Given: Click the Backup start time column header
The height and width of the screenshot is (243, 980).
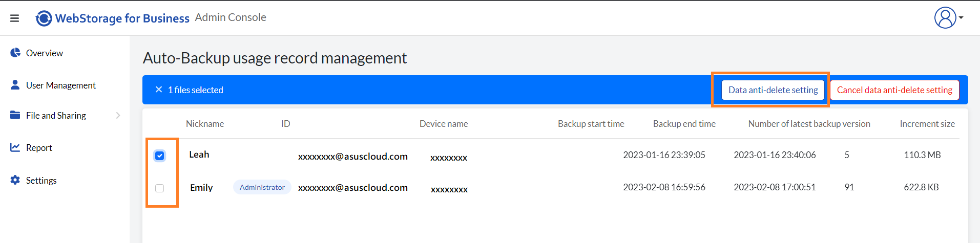Looking at the screenshot, I should (591, 124).
